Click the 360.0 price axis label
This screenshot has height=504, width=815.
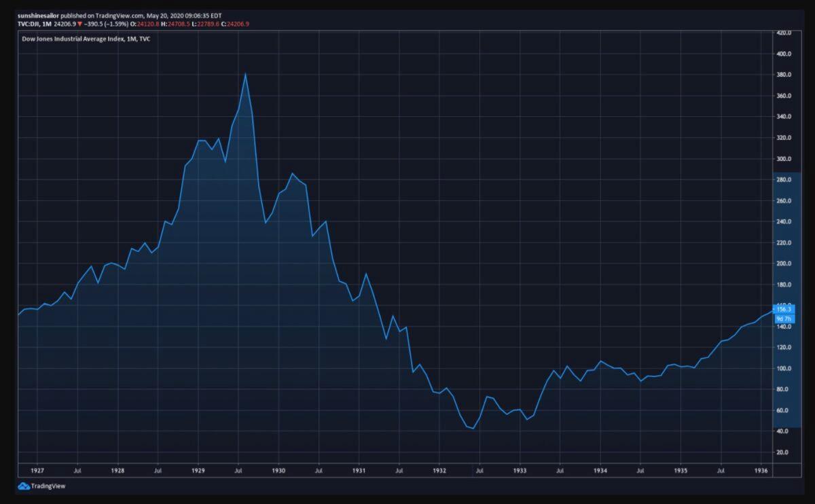784,96
